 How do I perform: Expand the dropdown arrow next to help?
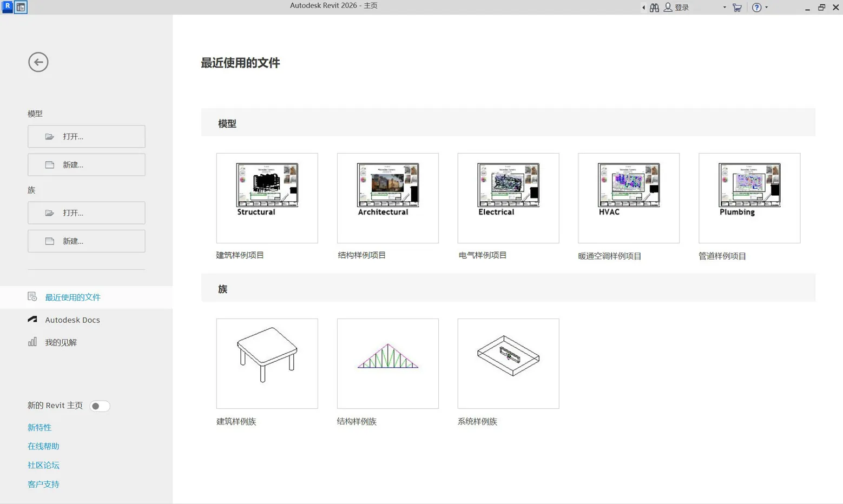767,8
